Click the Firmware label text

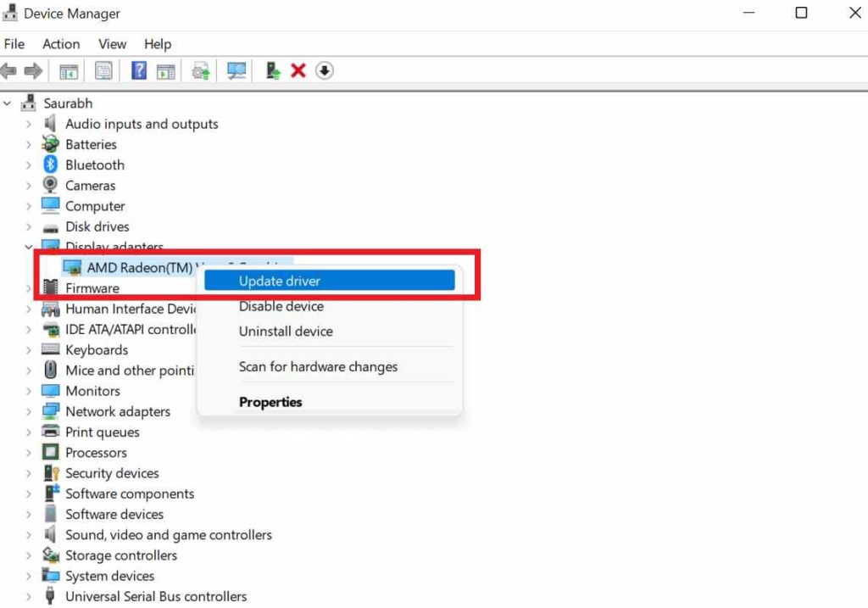[x=92, y=288]
